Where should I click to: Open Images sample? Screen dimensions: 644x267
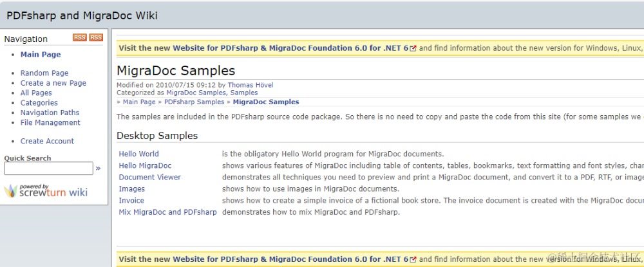point(132,189)
